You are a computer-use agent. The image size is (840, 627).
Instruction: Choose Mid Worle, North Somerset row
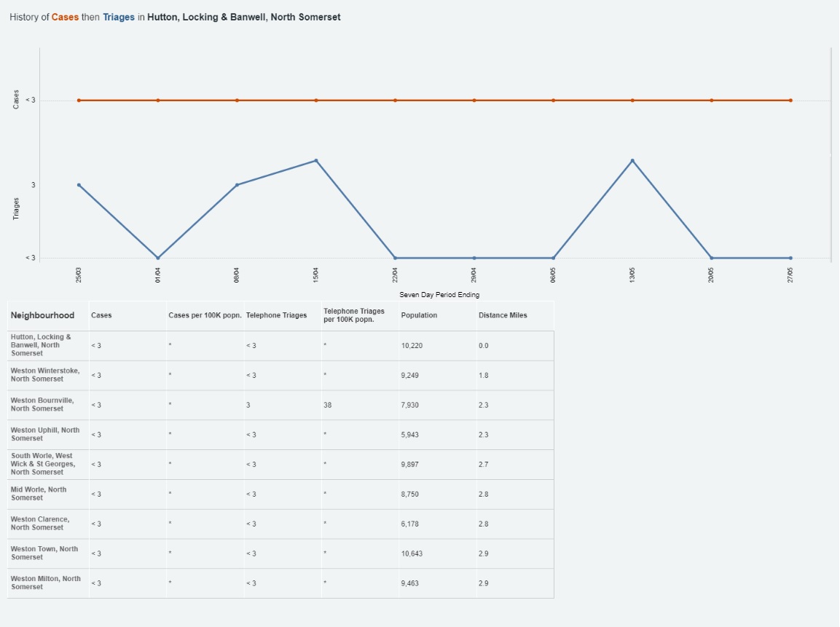tap(39, 494)
